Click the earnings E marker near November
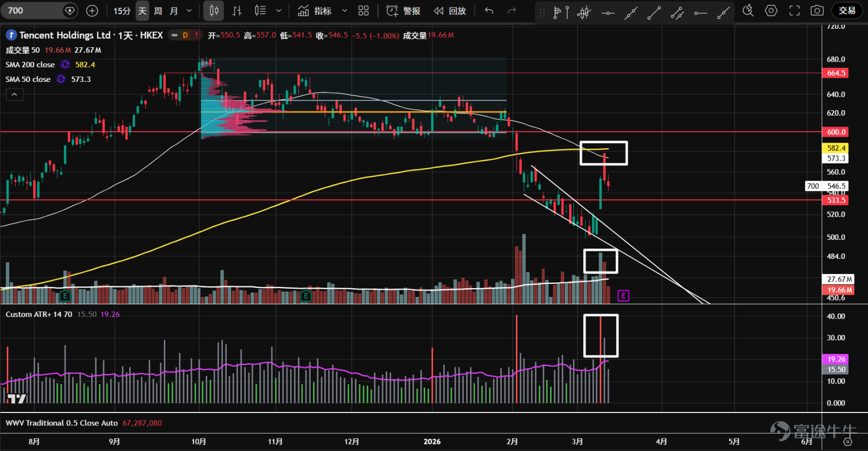 coord(306,296)
